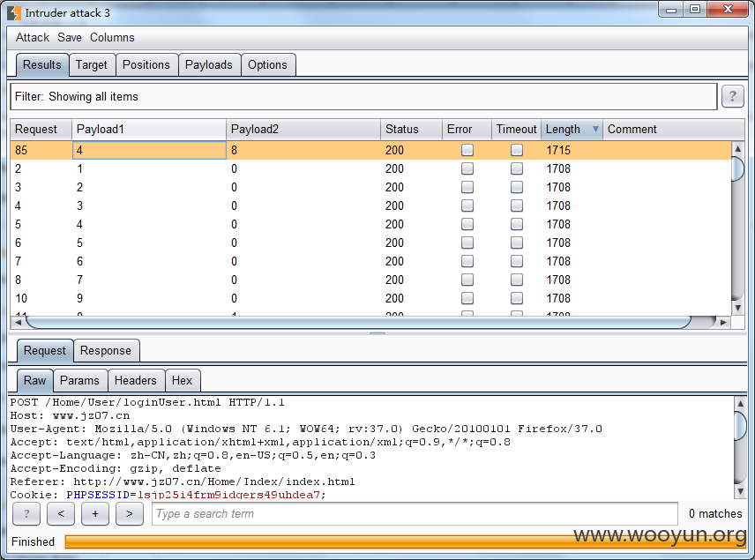
Task: Click results table scroll down arrow
Action: pyautogui.click(x=737, y=308)
